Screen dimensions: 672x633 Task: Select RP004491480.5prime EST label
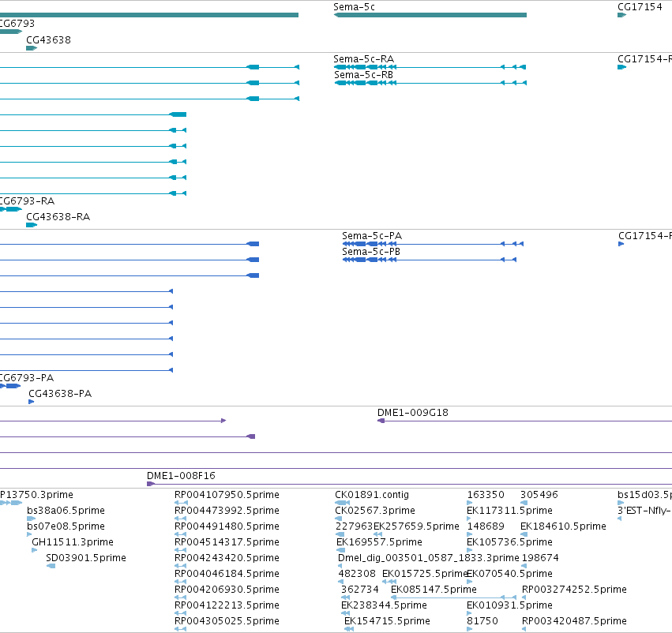click(227, 526)
